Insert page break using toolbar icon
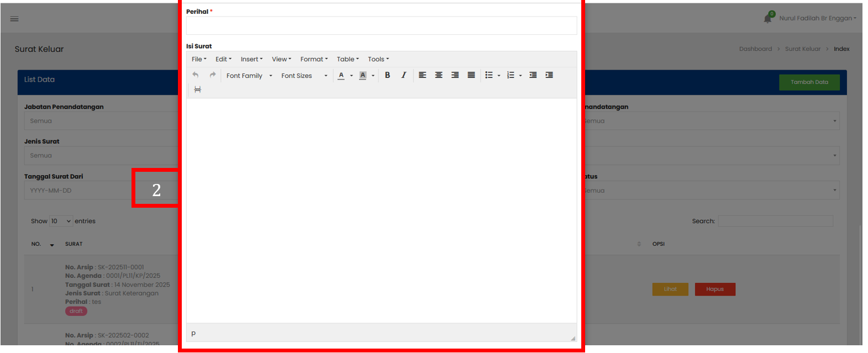Image resolution: width=868 pixels, height=353 pixels. click(198, 89)
